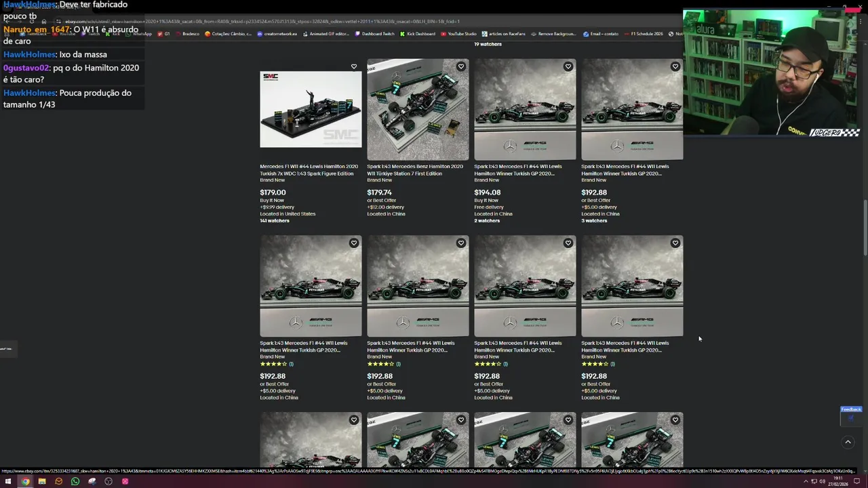The image size is (868, 488).
Task: Click the page vertical scrollbar thumb
Action: click(x=865, y=228)
